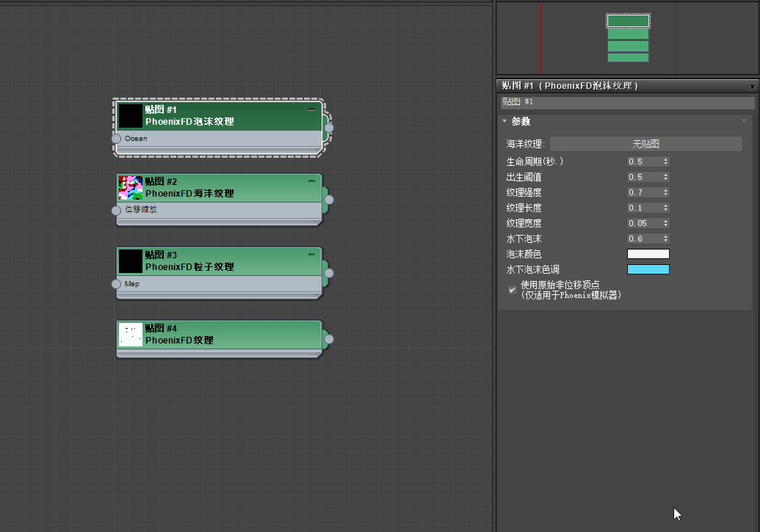Click the 无贴图 ocean texture button
This screenshot has height=532, width=760.
[x=646, y=144]
